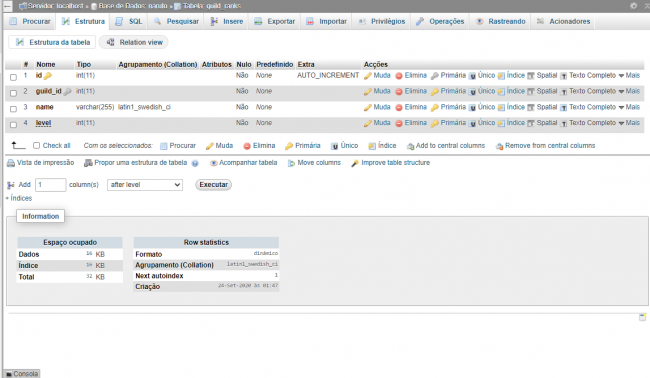Click the Base de Dados breadcrumb
This screenshot has height=378, width=650.
click(x=129, y=6)
